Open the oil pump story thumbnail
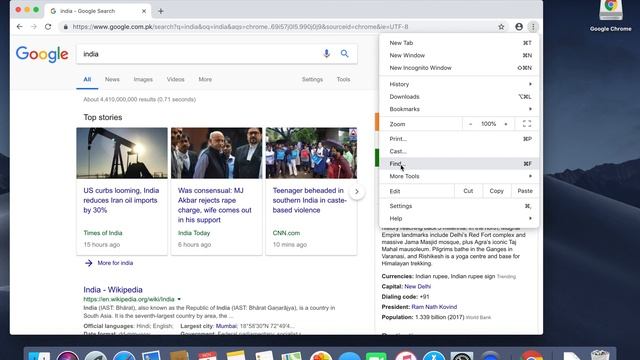The height and width of the screenshot is (360, 640). coord(122,153)
